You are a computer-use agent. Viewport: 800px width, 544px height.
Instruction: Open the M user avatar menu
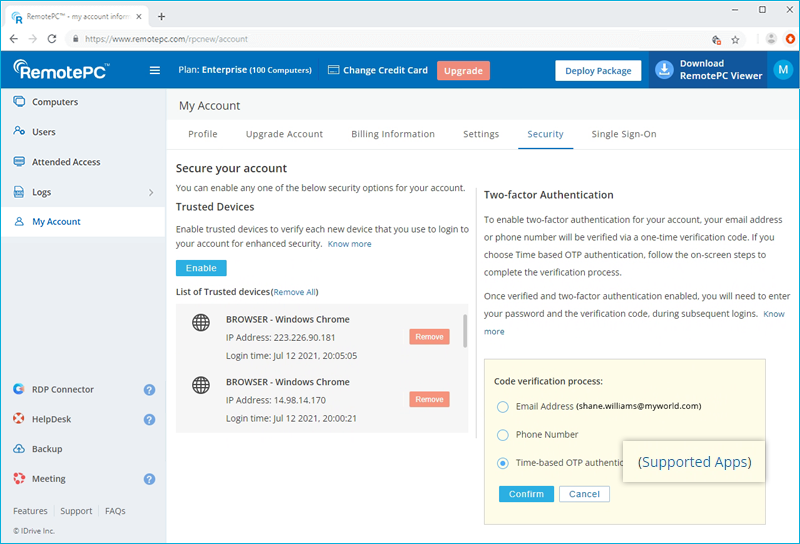pyautogui.click(x=783, y=69)
